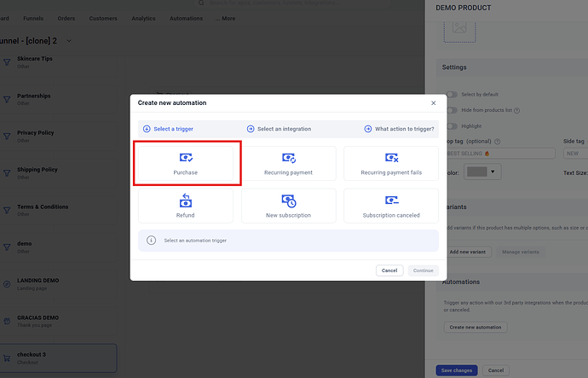Screen dimensions: 588x378
Task: Select the Refund trigger icon
Action: tap(186, 201)
